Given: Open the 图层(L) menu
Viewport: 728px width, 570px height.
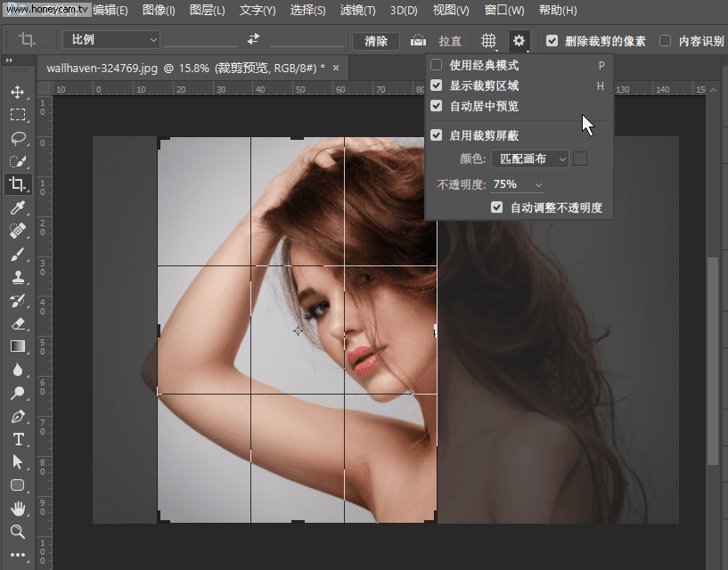Looking at the screenshot, I should click(208, 11).
